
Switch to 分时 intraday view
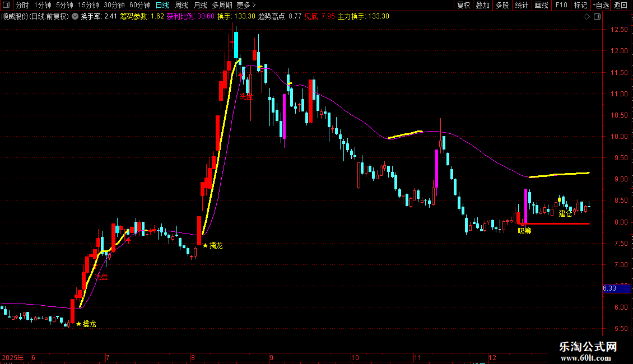pyautogui.click(x=22, y=5)
